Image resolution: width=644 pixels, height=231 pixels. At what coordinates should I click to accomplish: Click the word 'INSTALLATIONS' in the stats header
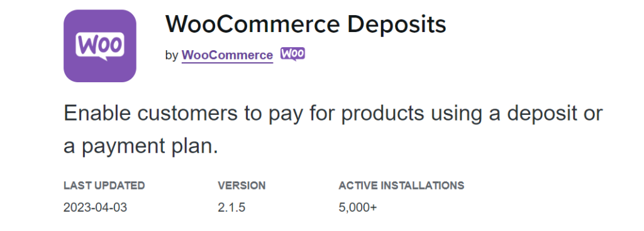pos(423,186)
